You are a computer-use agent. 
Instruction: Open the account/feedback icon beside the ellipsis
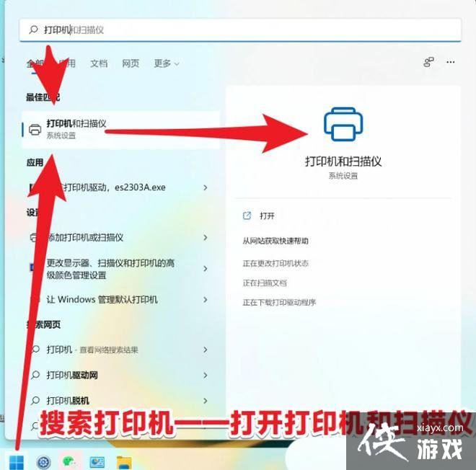[428, 62]
